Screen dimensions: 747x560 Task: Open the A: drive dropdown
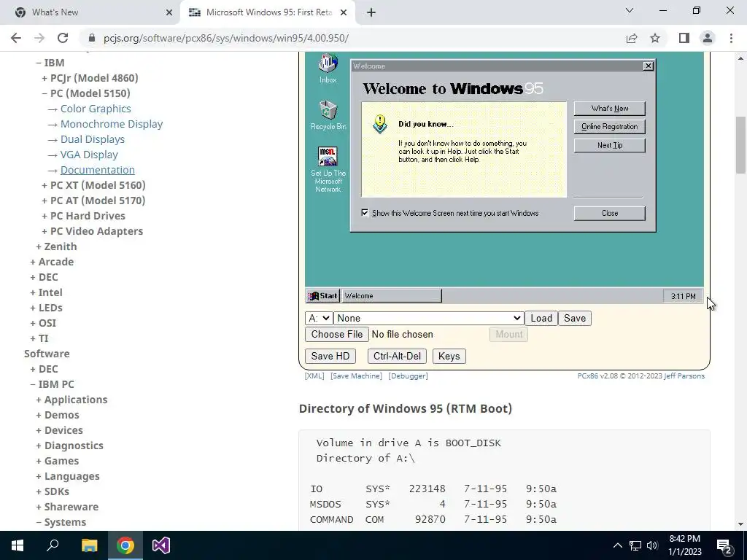pyautogui.click(x=318, y=318)
